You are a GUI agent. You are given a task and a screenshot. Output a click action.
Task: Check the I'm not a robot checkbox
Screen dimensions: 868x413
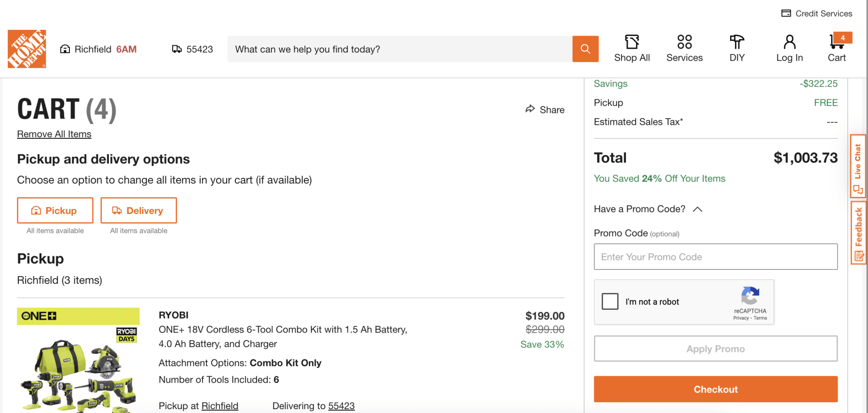click(610, 301)
